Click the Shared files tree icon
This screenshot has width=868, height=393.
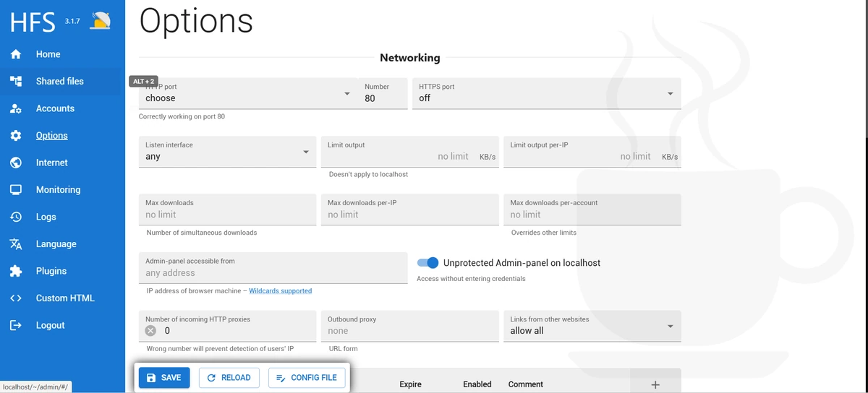click(16, 81)
